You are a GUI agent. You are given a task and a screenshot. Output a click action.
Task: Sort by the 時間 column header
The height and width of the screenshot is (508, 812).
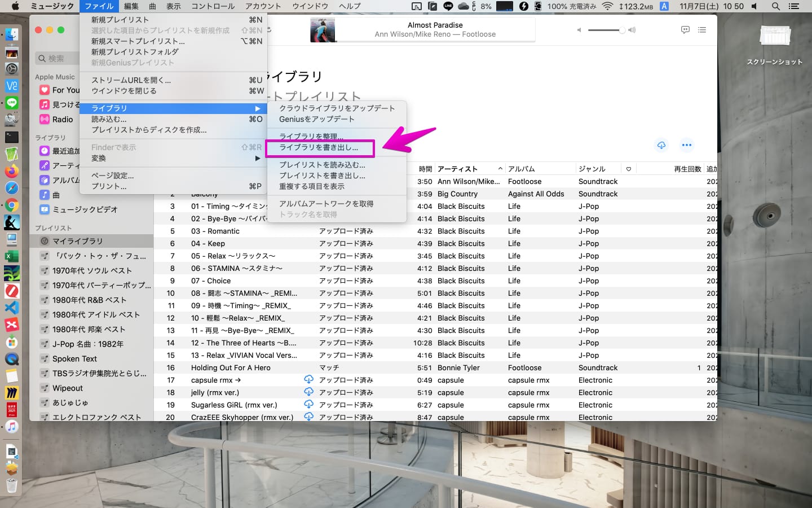pyautogui.click(x=425, y=169)
